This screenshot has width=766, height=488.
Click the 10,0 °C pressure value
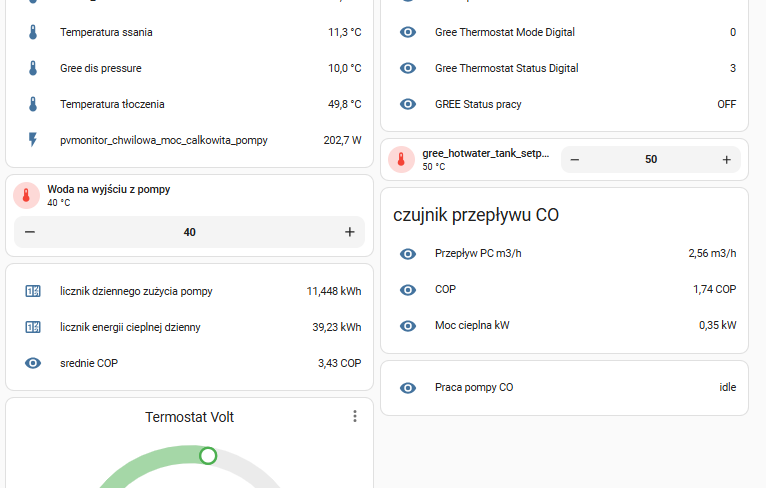345,68
